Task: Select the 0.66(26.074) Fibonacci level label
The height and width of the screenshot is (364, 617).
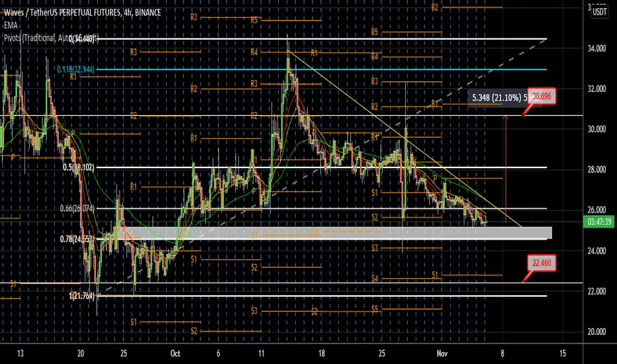Action: coord(77,208)
